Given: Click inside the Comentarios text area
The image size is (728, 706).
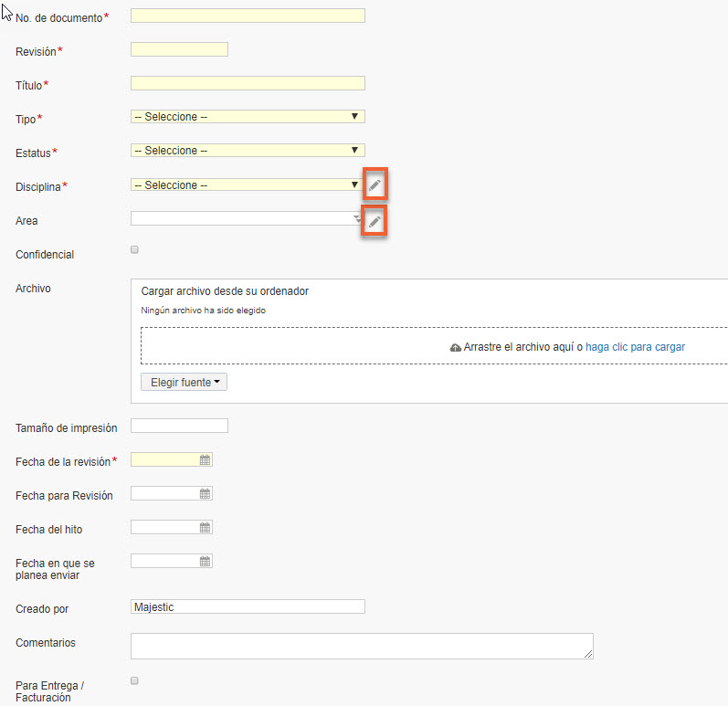Looking at the screenshot, I should pos(362,646).
